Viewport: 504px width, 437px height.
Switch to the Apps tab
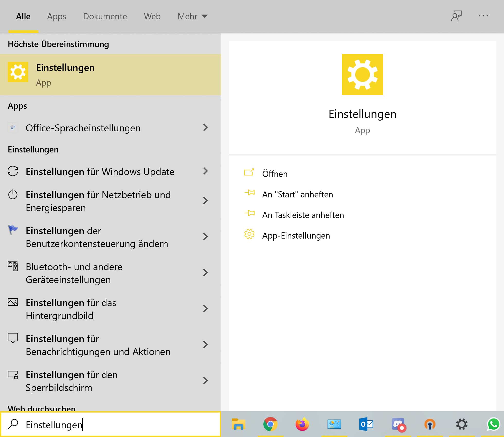tap(57, 16)
